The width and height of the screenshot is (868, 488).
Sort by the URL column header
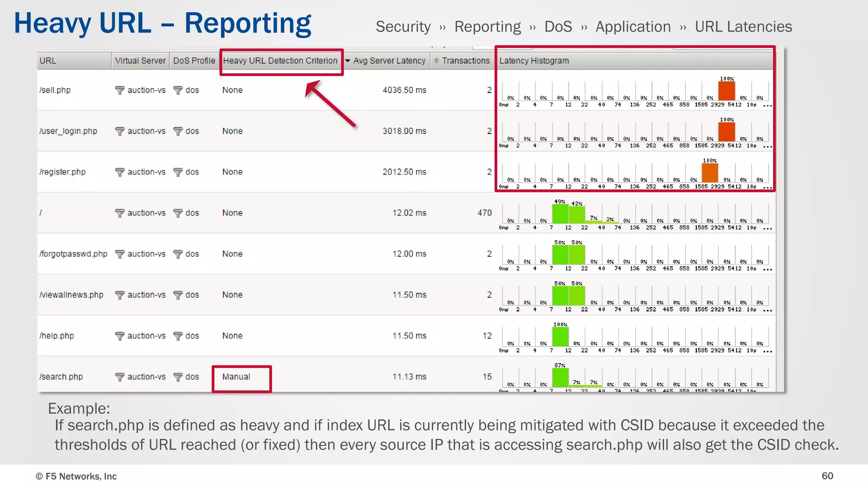[74, 61]
